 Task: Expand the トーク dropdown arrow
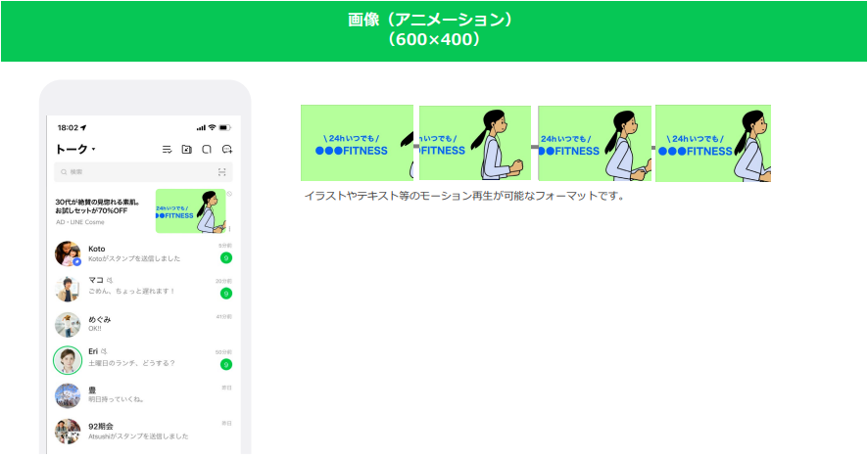[x=94, y=150]
